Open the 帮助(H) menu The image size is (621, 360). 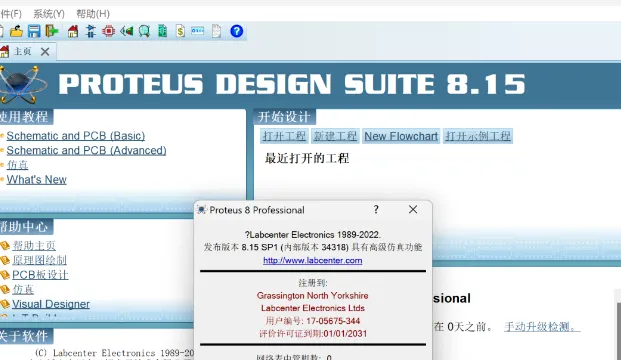pos(93,14)
